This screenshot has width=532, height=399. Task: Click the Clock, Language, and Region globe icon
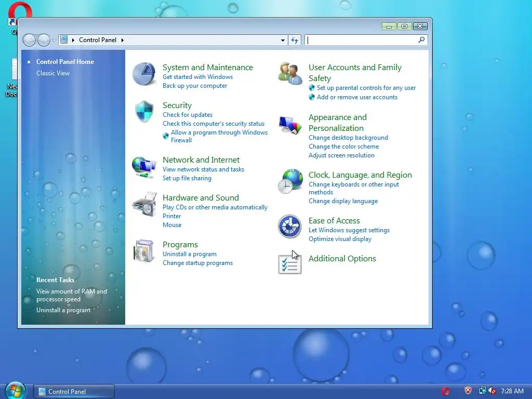[290, 181]
